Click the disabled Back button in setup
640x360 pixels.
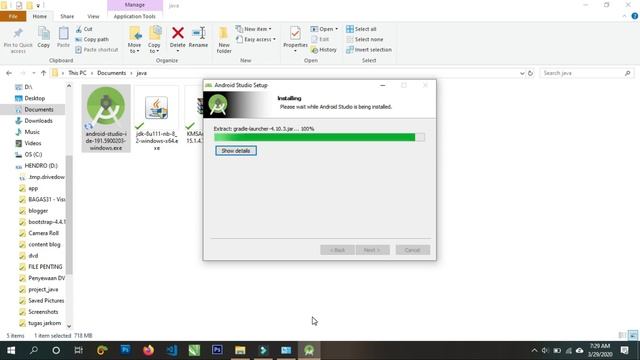coord(337,250)
